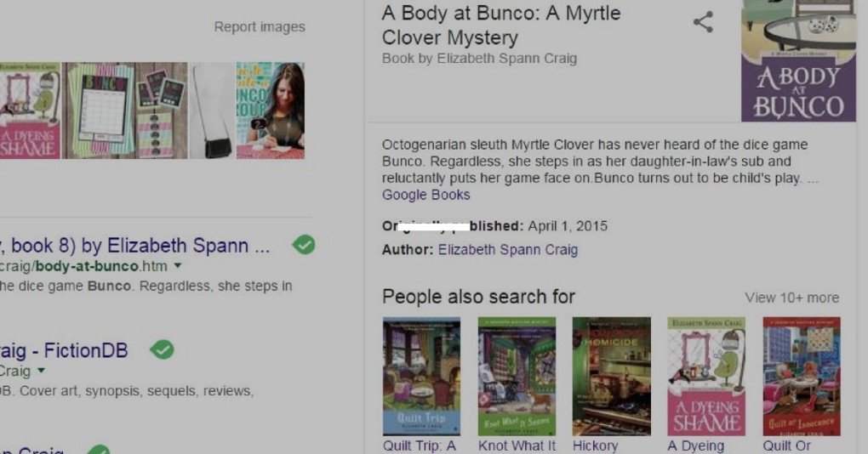The width and height of the screenshot is (868, 454).
Task: Click the body-at-bunco.htm URL text
Action: coord(83,266)
